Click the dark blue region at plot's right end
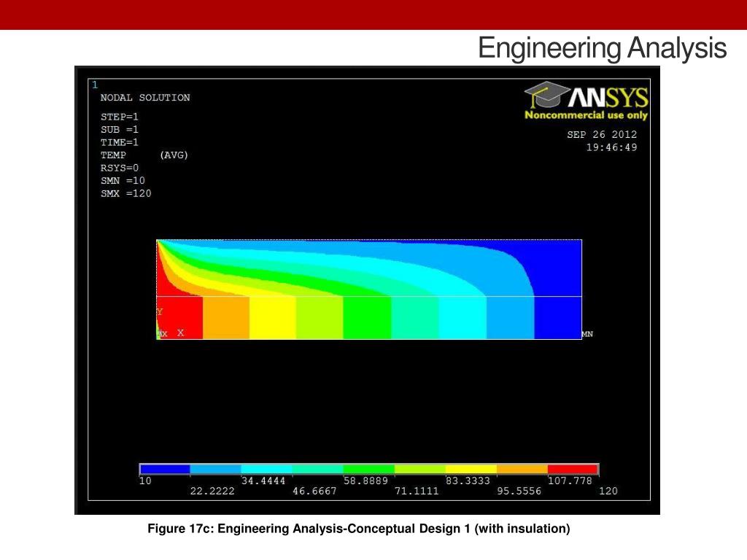This screenshot has width=747, height=560. pyautogui.click(x=558, y=289)
